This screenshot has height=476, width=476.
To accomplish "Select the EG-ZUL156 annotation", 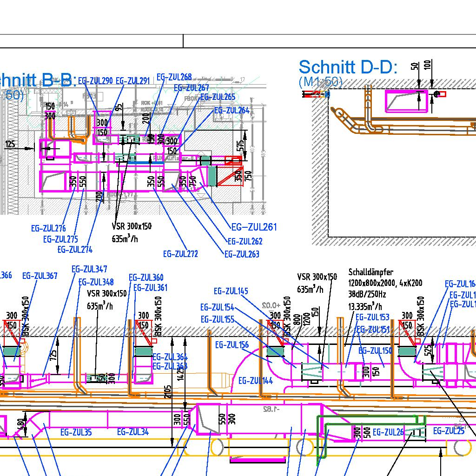I will (231, 345).
